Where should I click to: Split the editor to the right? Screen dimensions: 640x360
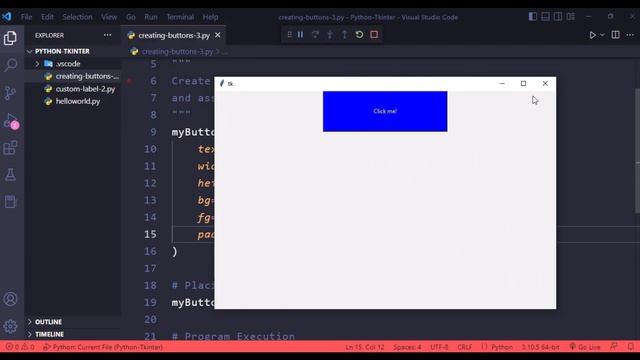[616, 35]
